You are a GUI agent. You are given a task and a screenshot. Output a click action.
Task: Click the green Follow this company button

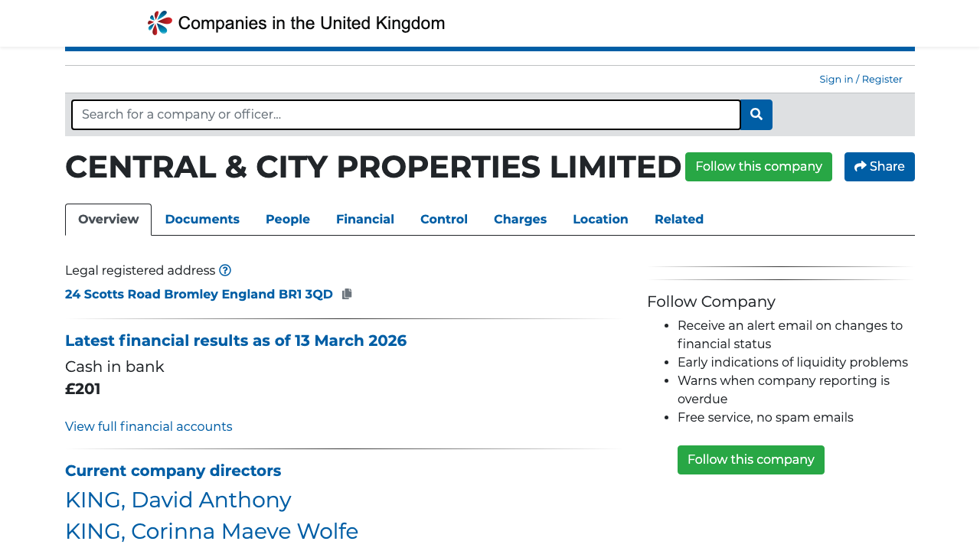click(x=758, y=166)
